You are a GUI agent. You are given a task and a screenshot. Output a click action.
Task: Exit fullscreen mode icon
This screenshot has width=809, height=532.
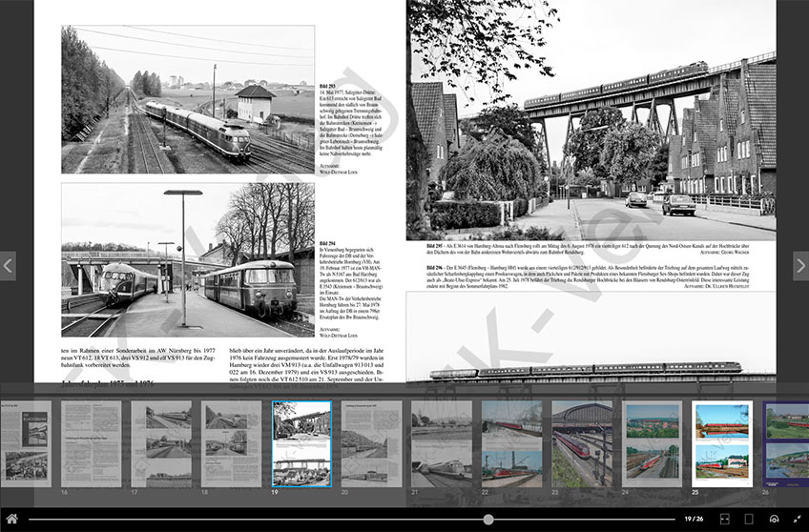coord(798,519)
